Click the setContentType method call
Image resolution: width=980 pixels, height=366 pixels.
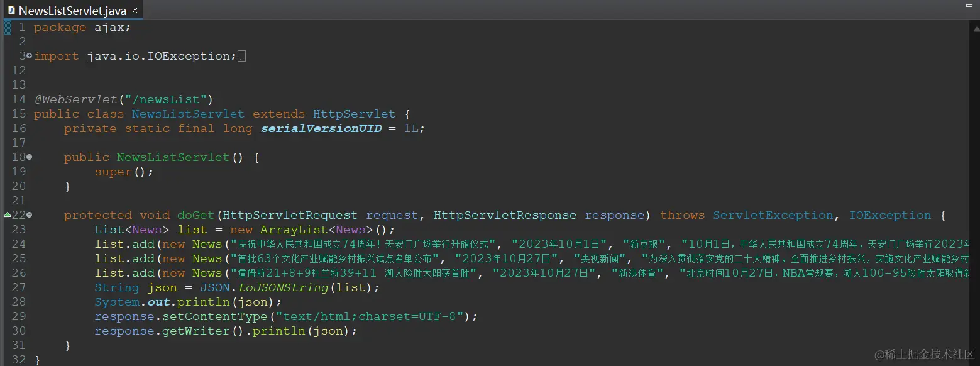click(x=215, y=316)
